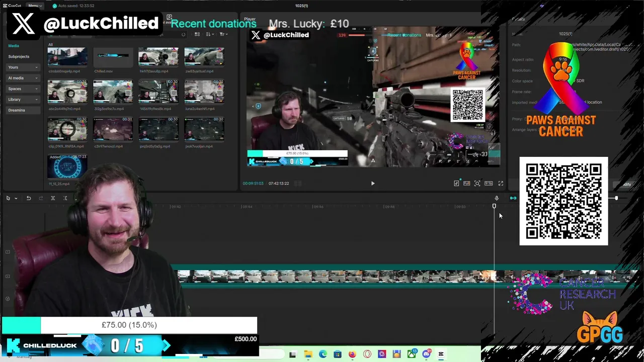The image size is (644, 362).
Task: Open File Explorer from taskbar
Action: pyautogui.click(x=308, y=354)
